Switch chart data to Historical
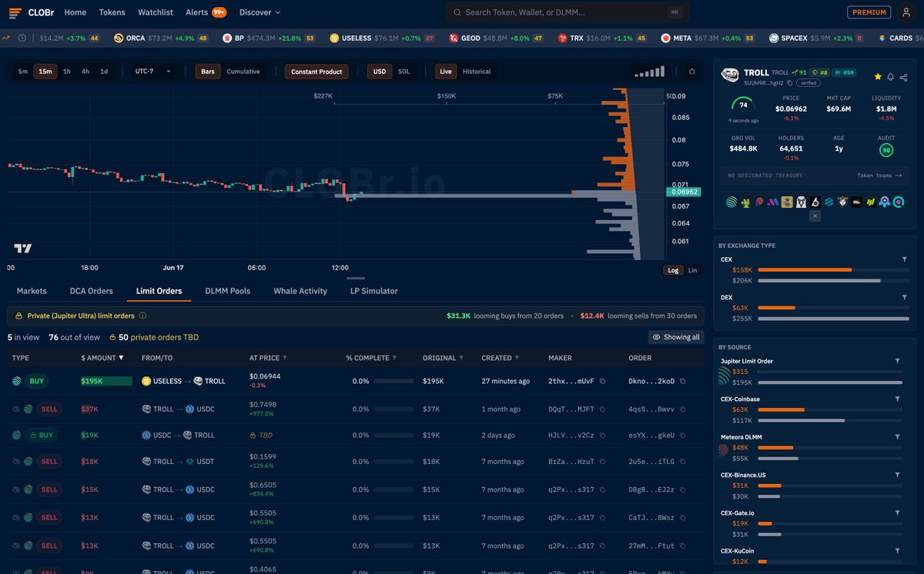924x574 pixels. coord(477,72)
